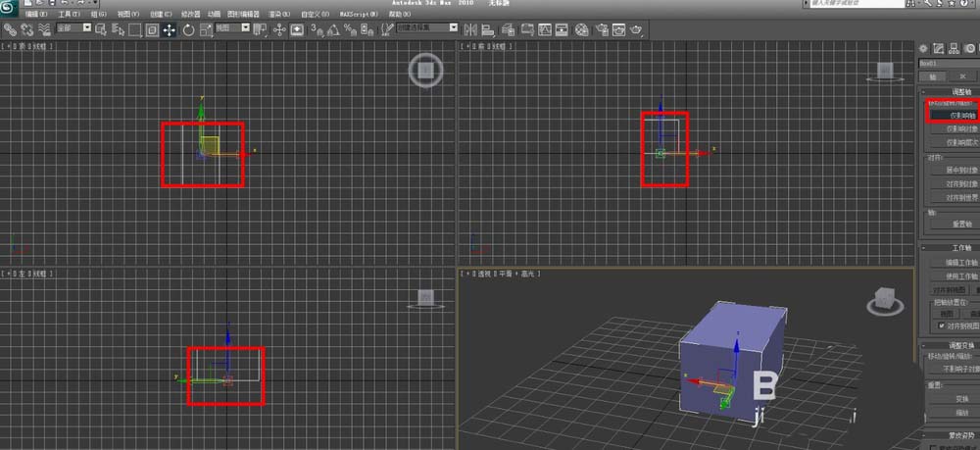Image resolution: width=980 pixels, height=450 pixels.
Task: Open the Curve Editor icon
Action: pyautogui.click(x=545, y=29)
